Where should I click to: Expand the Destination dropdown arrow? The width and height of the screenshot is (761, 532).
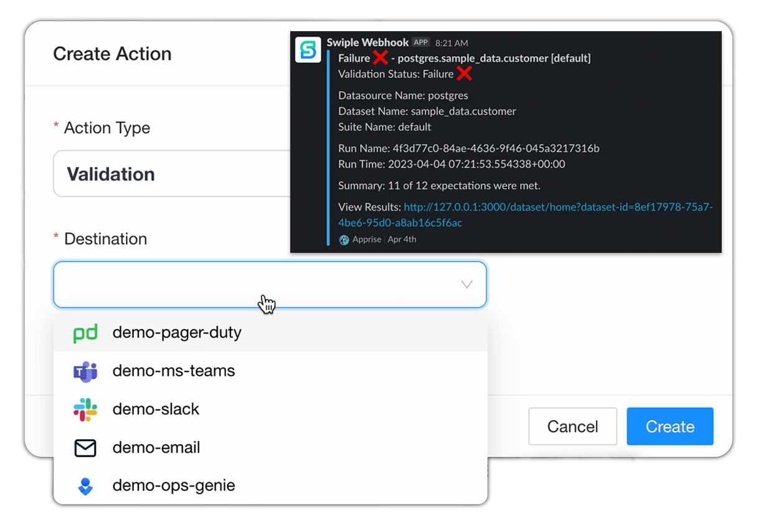(466, 285)
